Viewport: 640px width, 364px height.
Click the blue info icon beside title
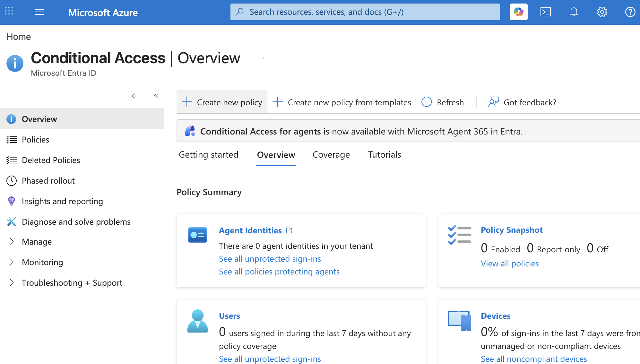click(x=15, y=63)
